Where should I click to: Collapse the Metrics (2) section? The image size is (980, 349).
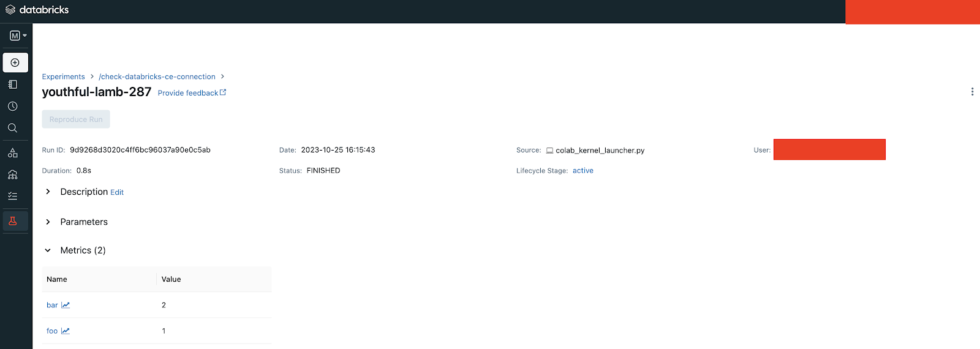[x=48, y=250]
